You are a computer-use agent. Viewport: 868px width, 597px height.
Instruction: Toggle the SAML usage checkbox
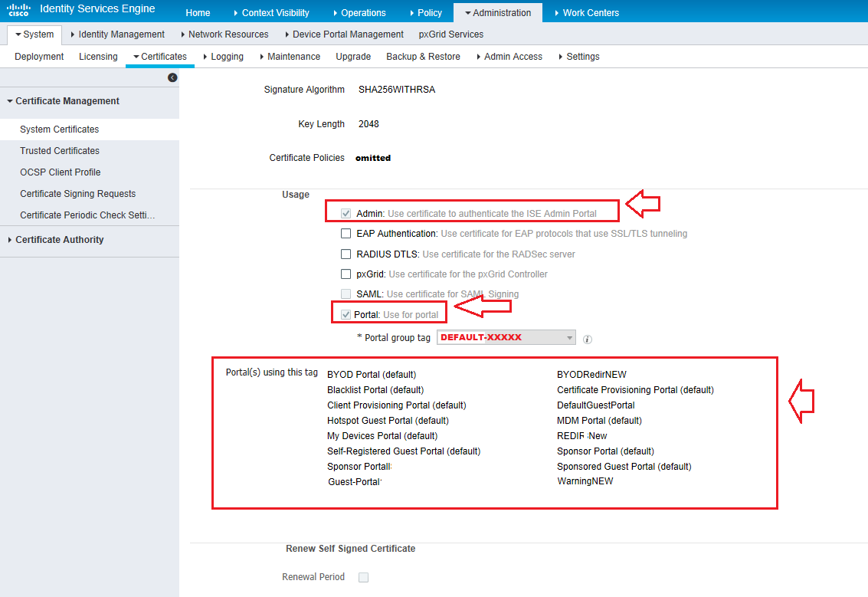[x=346, y=294]
